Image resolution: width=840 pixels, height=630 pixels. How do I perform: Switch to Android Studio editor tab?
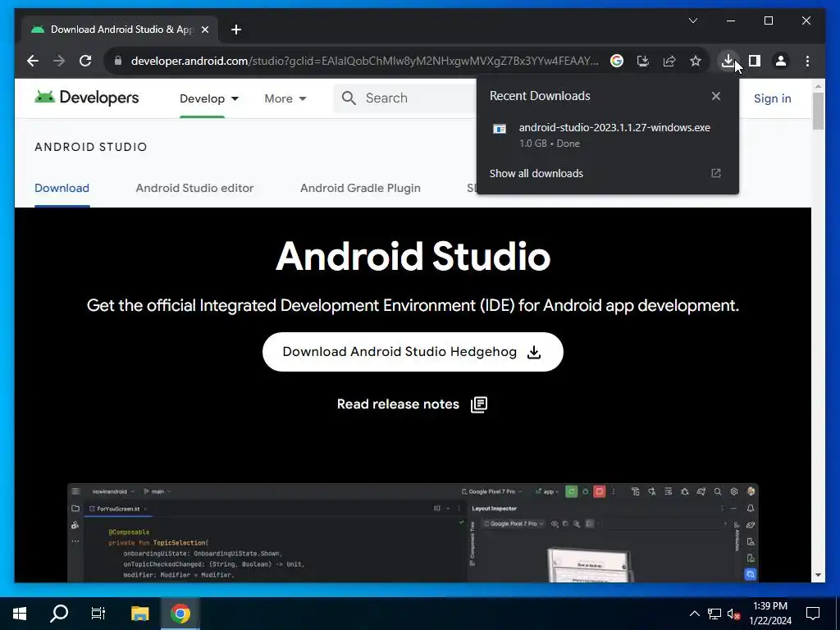[194, 188]
